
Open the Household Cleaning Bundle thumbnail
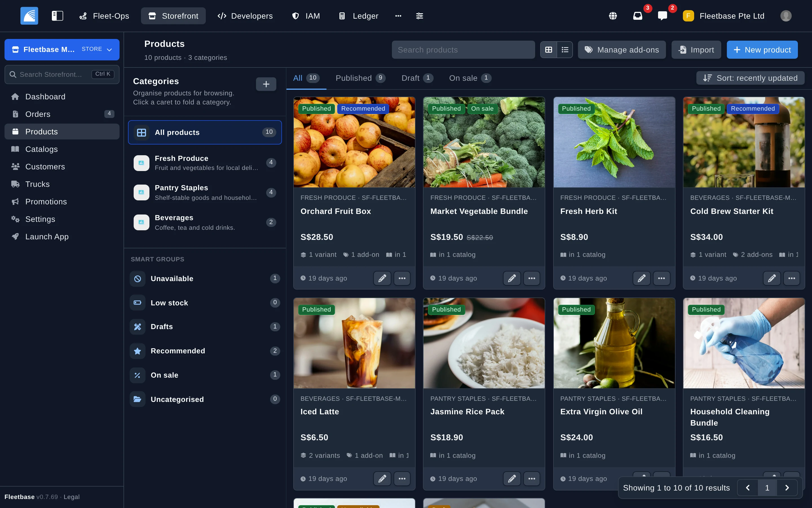tap(744, 343)
